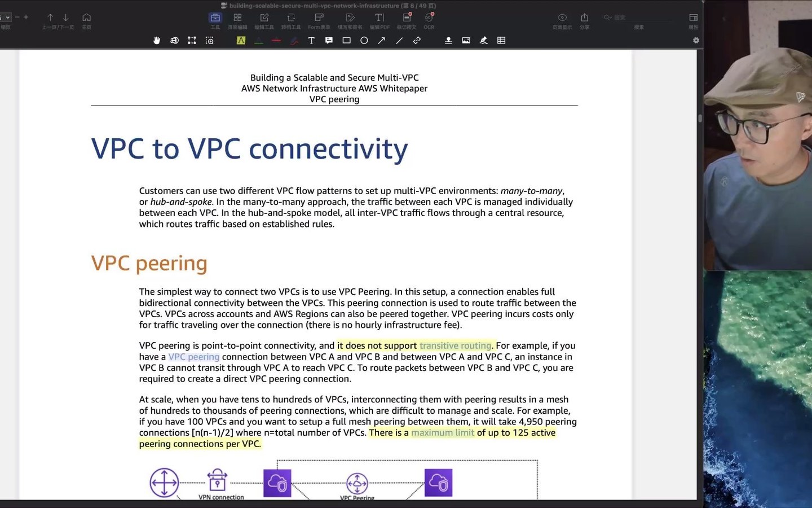812x508 pixels.
Task: Open the OCR tool
Action: point(429,21)
